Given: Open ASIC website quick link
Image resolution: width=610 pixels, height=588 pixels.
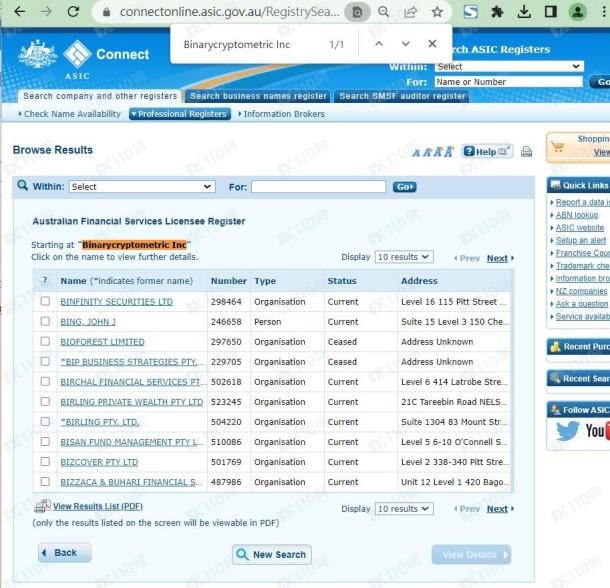Looking at the screenshot, I should tap(580, 228).
